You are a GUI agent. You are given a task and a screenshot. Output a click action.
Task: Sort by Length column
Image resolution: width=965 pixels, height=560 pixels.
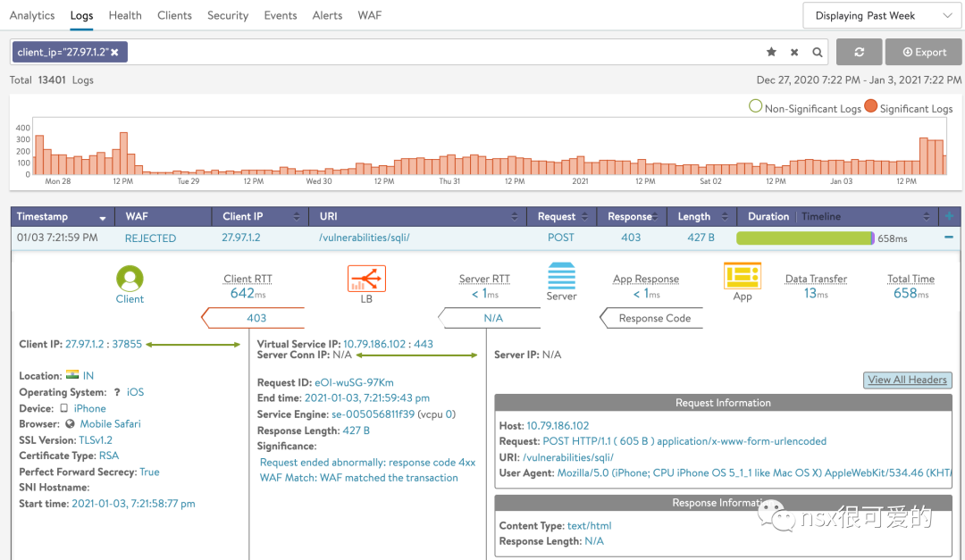click(x=725, y=217)
